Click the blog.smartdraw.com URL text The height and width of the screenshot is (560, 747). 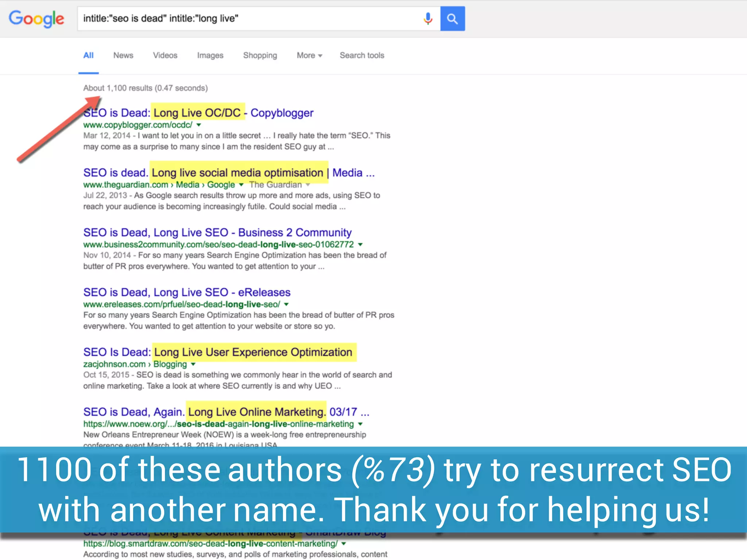(210, 543)
